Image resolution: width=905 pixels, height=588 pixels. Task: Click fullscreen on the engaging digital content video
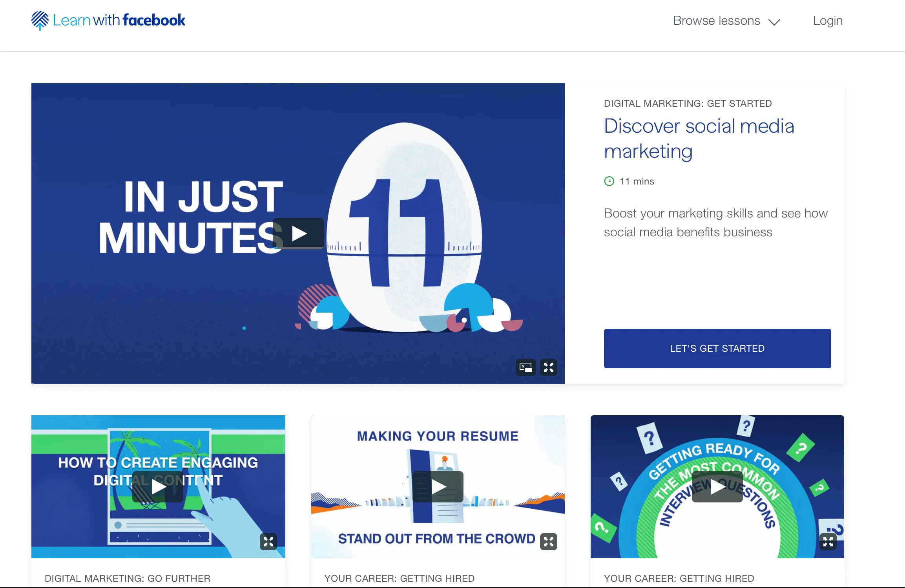point(269,542)
